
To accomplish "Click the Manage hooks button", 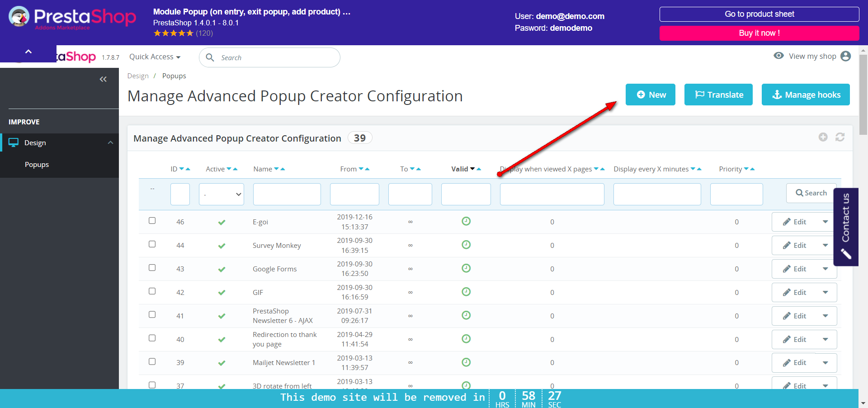I will pyautogui.click(x=806, y=95).
